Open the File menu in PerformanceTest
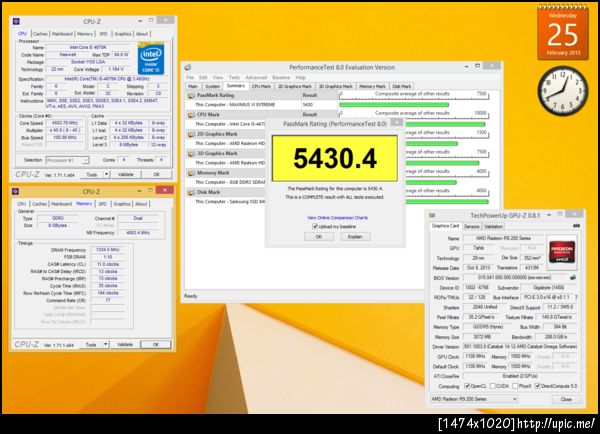The image size is (600, 434). coord(190,77)
